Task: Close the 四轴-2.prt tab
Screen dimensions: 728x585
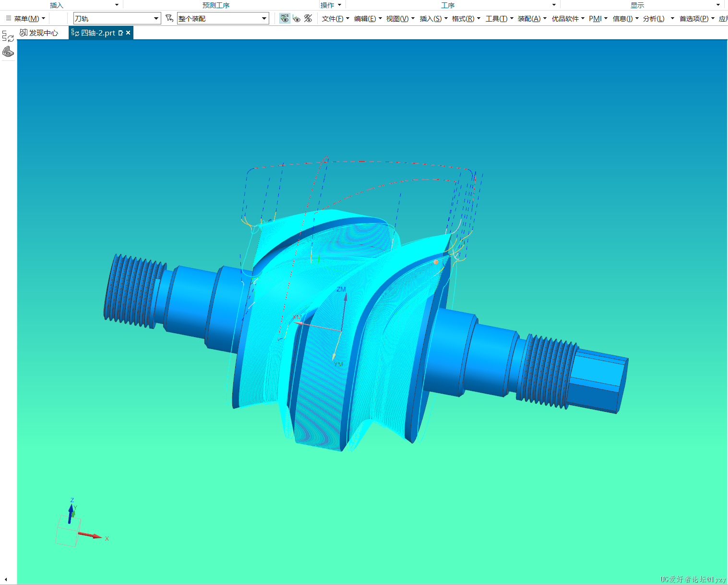Action: click(128, 33)
